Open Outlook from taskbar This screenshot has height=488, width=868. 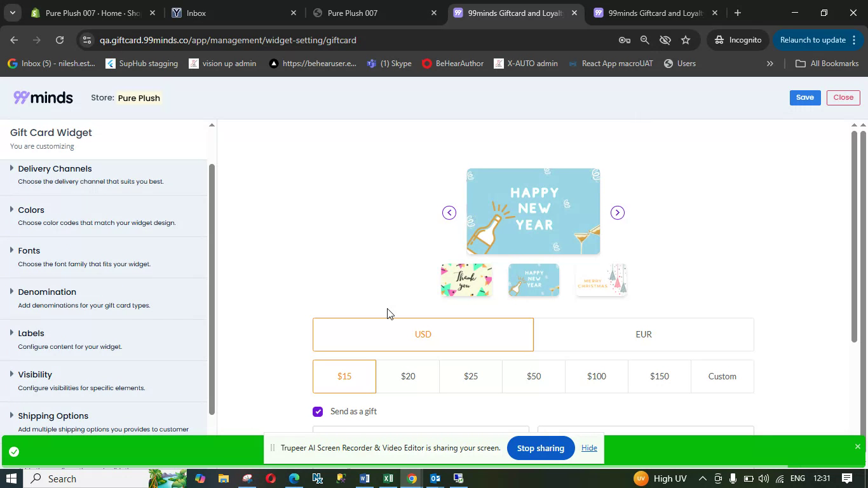point(435,478)
